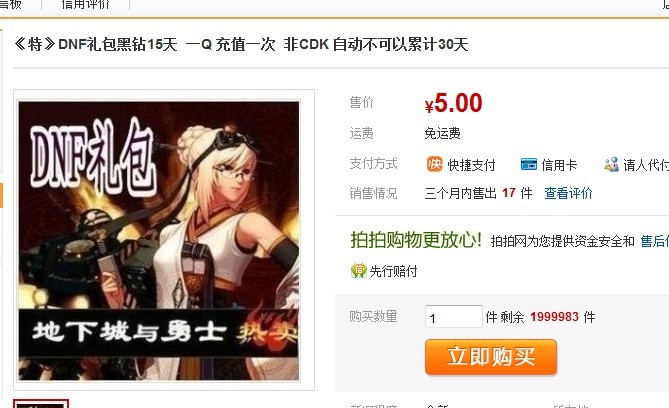Click the 拍拍购物更放心 green slogan

pos(416,240)
